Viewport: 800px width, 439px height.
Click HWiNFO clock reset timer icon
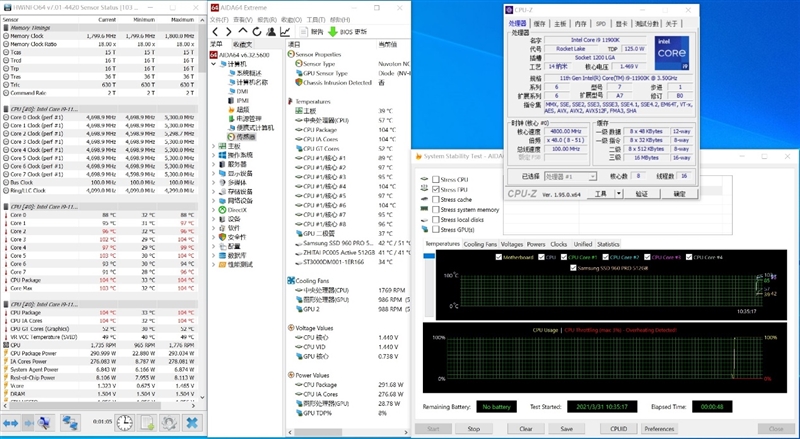(124, 423)
